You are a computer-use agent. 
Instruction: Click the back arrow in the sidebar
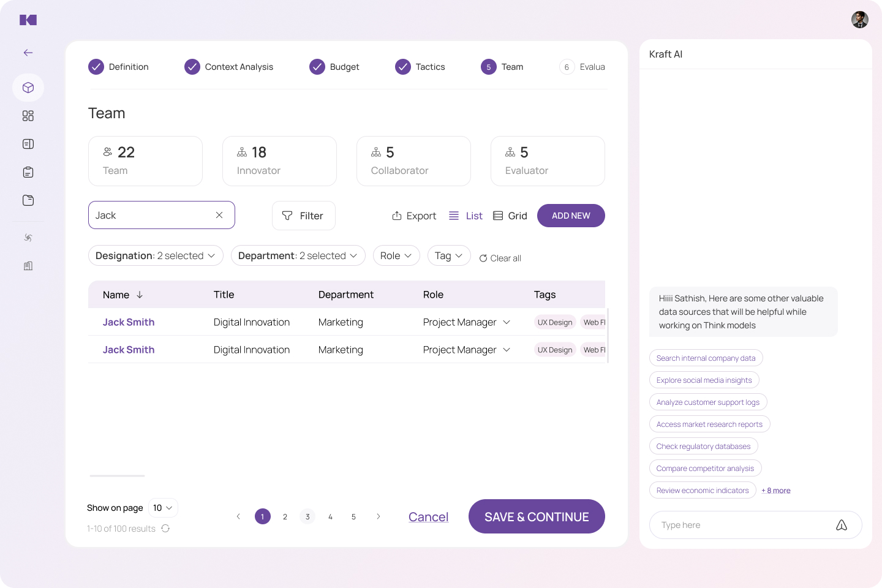coord(28,53)
